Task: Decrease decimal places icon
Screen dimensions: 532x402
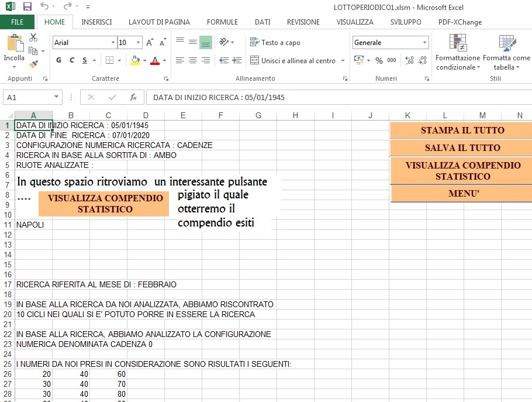Action: [423, 60]
